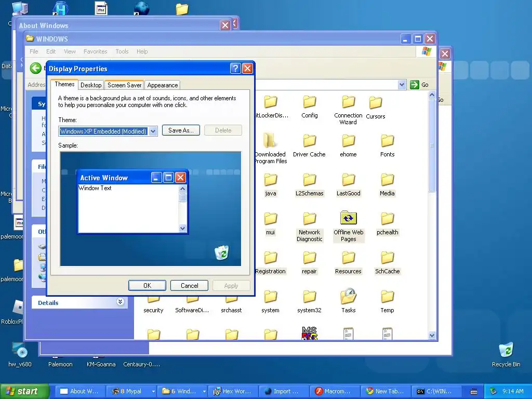This screenshot has height=399, width=532.
Task: Open the Help menu in explorer
Action: (x=142, y=51)
